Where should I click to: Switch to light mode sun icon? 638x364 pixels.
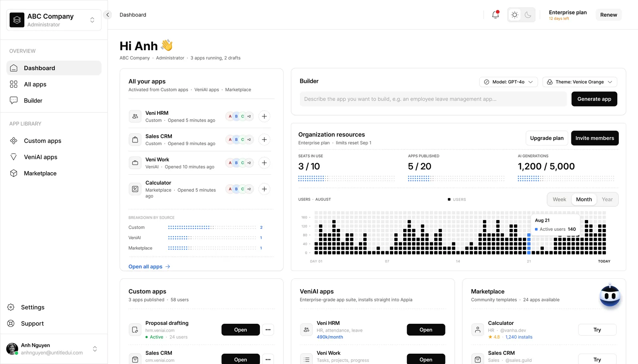point(515,15)
